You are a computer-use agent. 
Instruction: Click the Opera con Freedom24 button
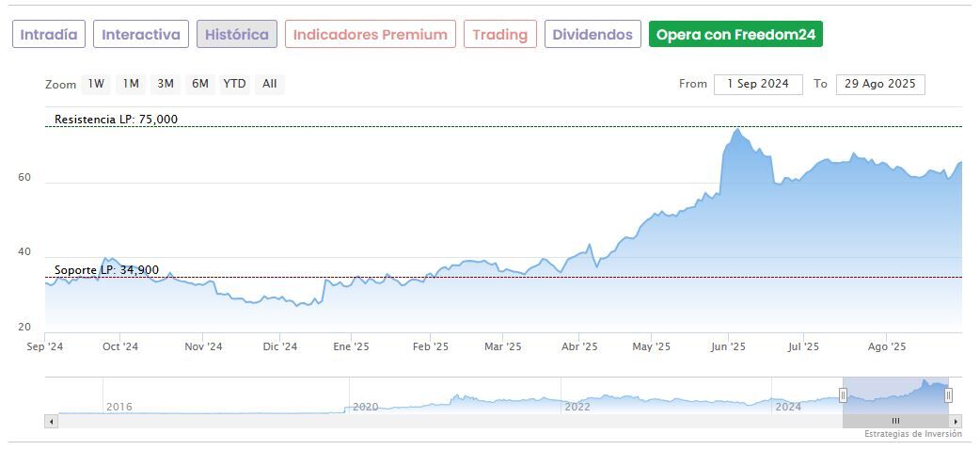point(735,35)
